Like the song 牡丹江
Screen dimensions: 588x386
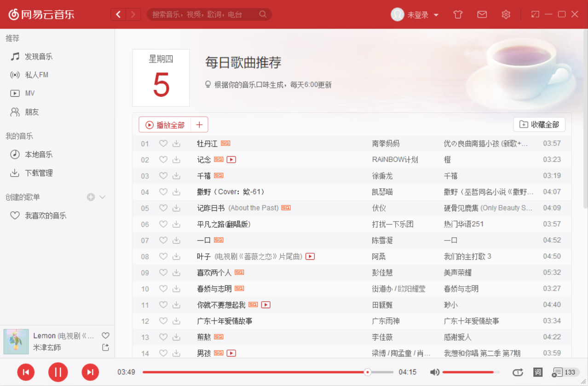click(x=163, y=144)
